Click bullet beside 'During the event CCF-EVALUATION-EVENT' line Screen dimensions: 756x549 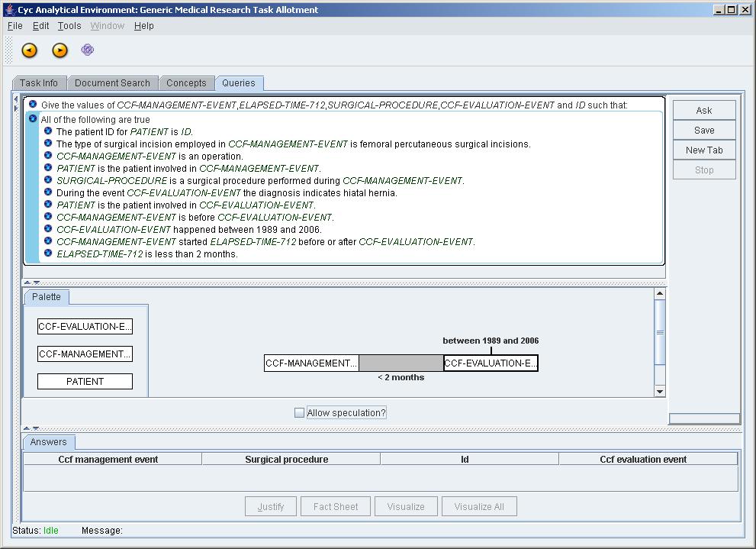click(x=48, y=192)
